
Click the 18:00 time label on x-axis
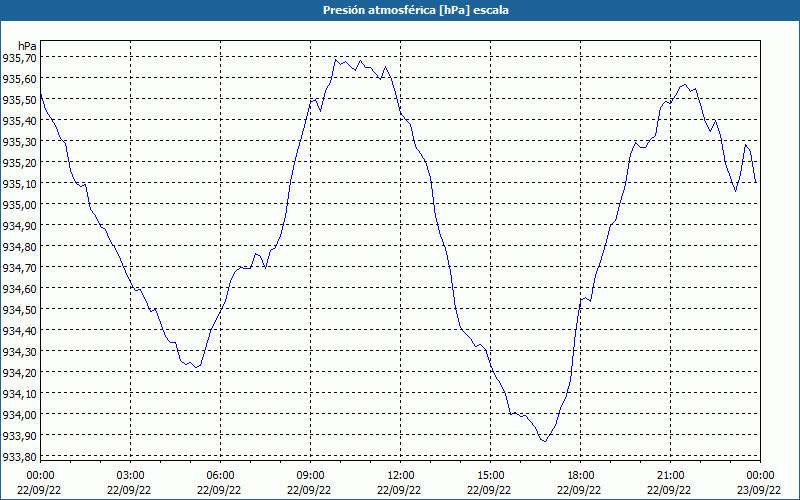[x=580, y=476]
